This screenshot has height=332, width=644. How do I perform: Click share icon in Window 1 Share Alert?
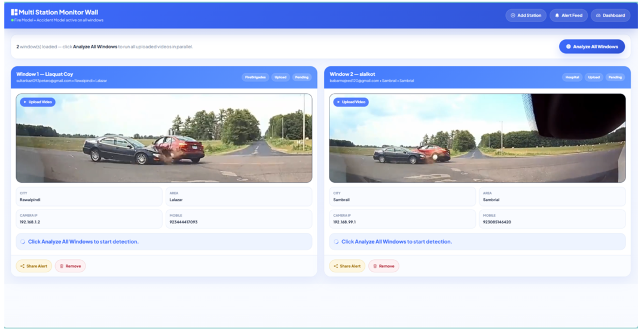pyautogui.click(x=23, y=266)
